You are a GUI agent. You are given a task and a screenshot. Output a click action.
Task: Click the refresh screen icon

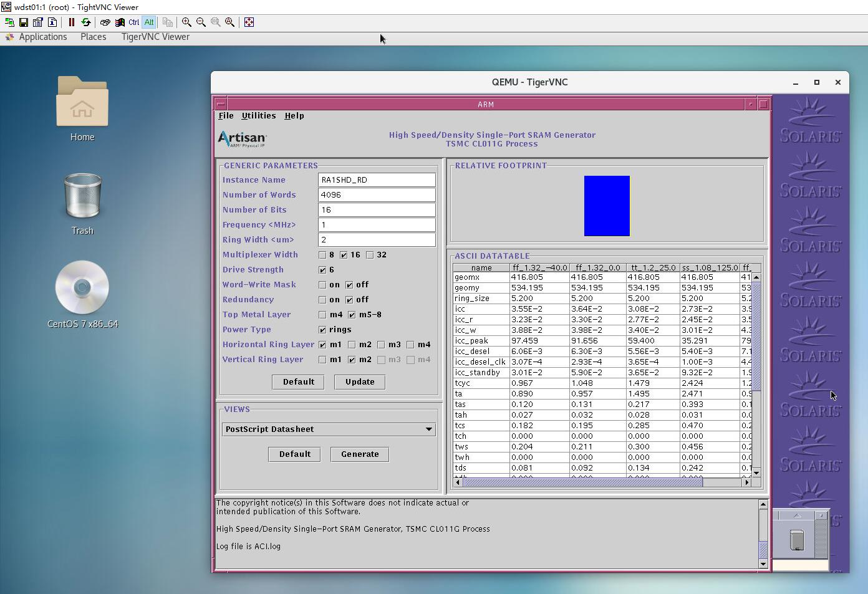pos(86,22)
